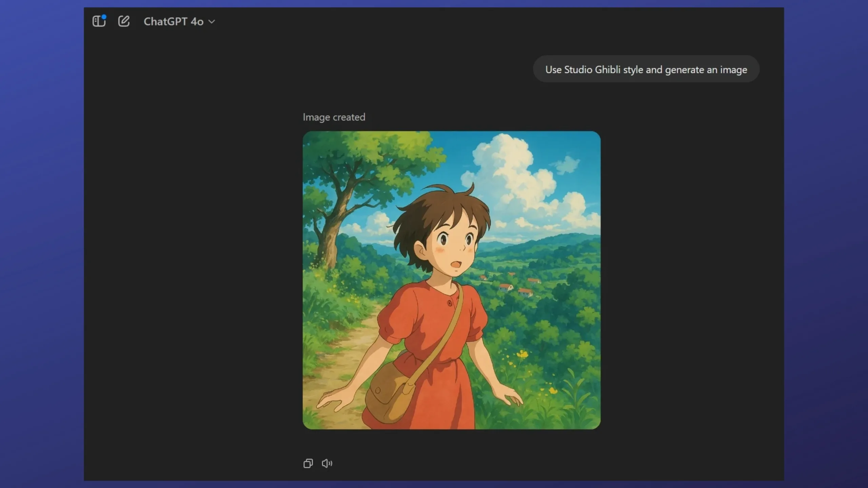Screen dimensions: 868x488
Task: Click the "Image created" label
Action: click(x=334, y=117)
